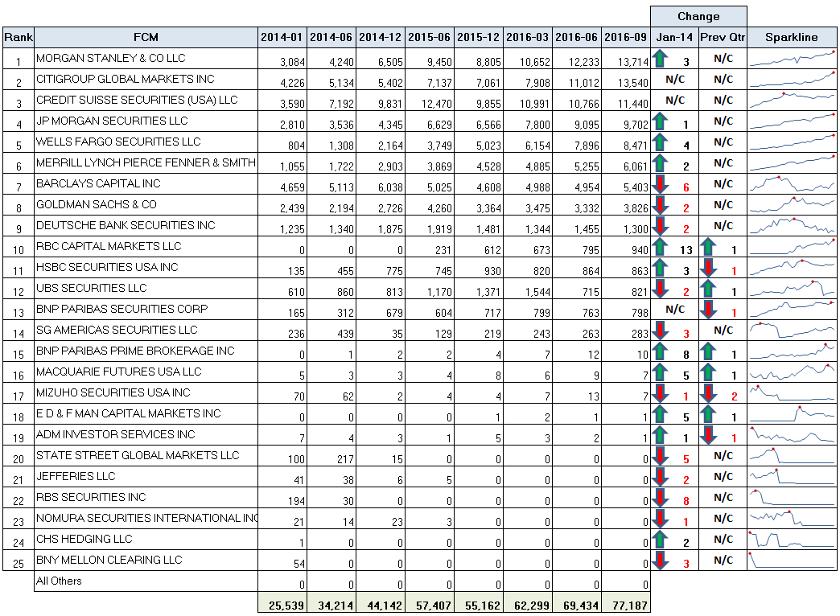Click Barclays Capital's red down arrow icon
Viewport: 840px width, 616px height.
point(660,183)
